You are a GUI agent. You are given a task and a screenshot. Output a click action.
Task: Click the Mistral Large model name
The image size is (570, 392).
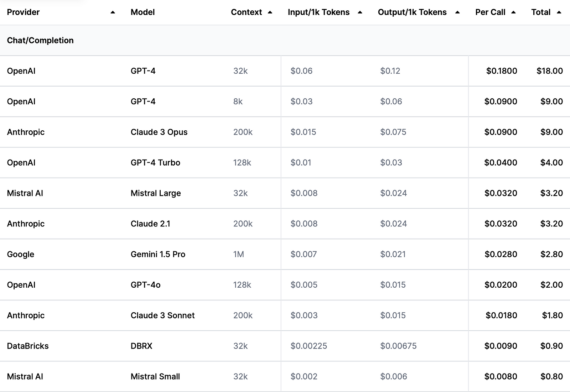[156, 193]
